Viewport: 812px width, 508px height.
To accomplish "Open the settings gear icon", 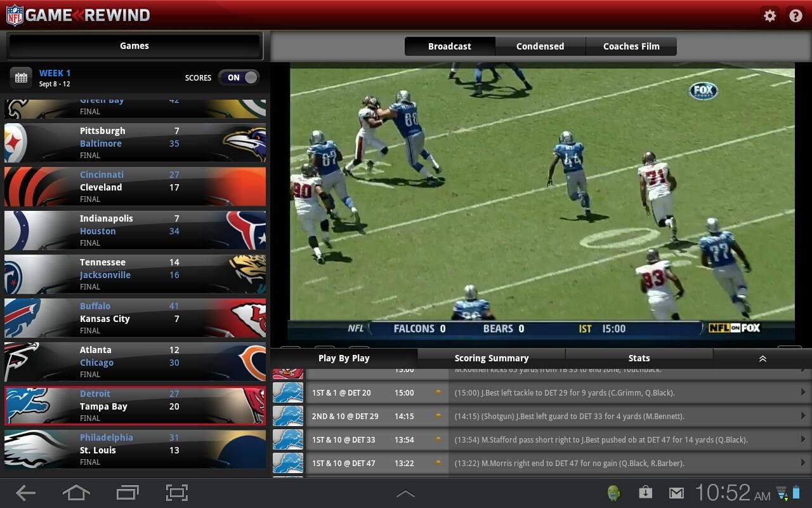I will pyautogui.click(x=769, y=15).
